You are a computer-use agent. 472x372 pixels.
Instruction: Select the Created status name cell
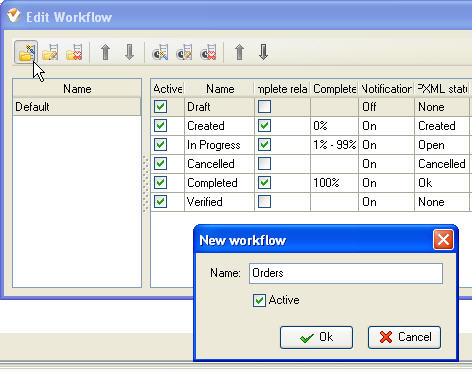[219, 126]
